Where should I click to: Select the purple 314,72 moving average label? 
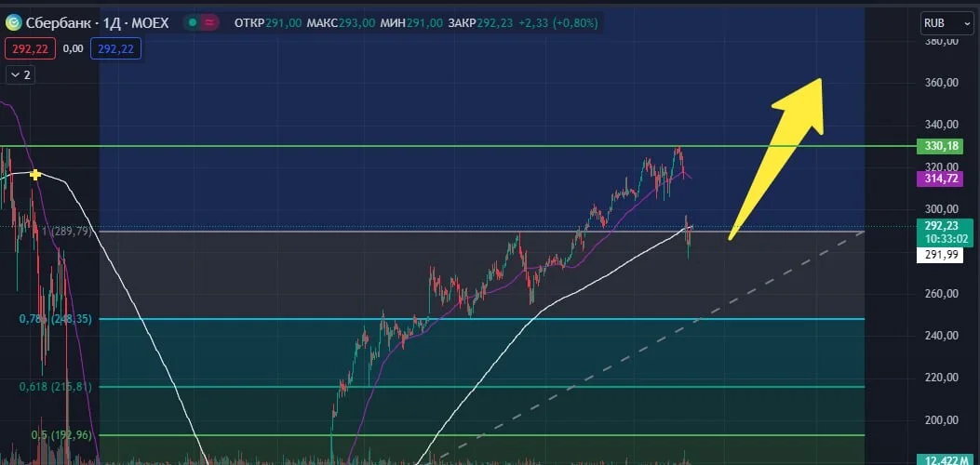940,179
